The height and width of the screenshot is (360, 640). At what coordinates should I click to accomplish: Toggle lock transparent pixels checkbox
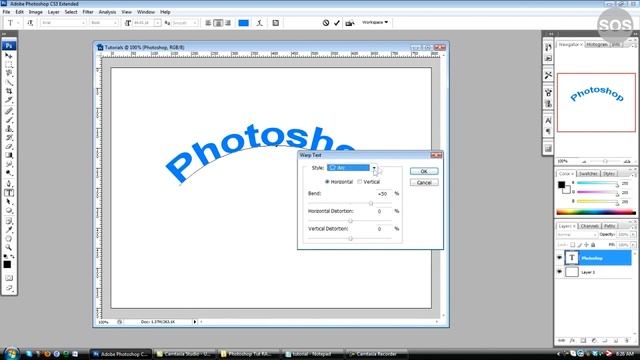(572, 245)
